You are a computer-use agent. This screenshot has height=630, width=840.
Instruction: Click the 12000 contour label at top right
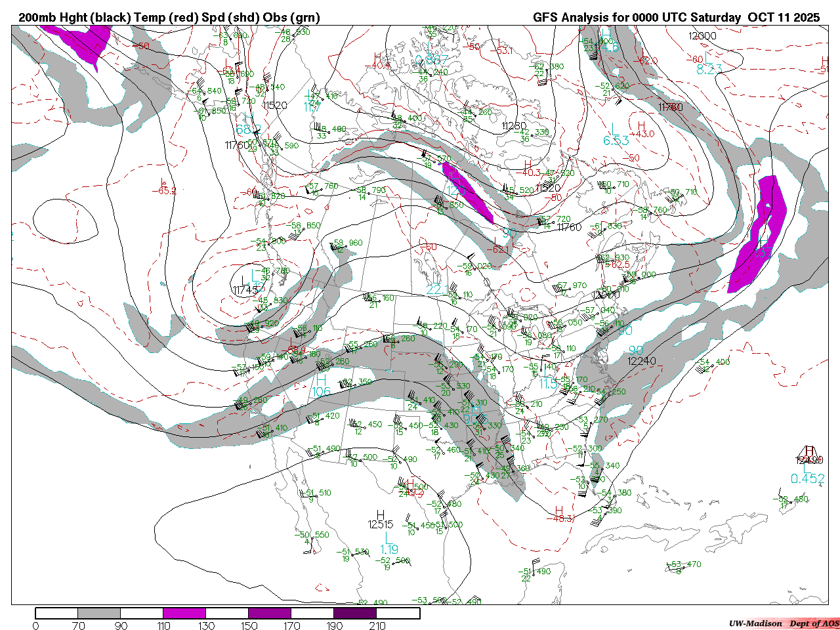point(702,35)
